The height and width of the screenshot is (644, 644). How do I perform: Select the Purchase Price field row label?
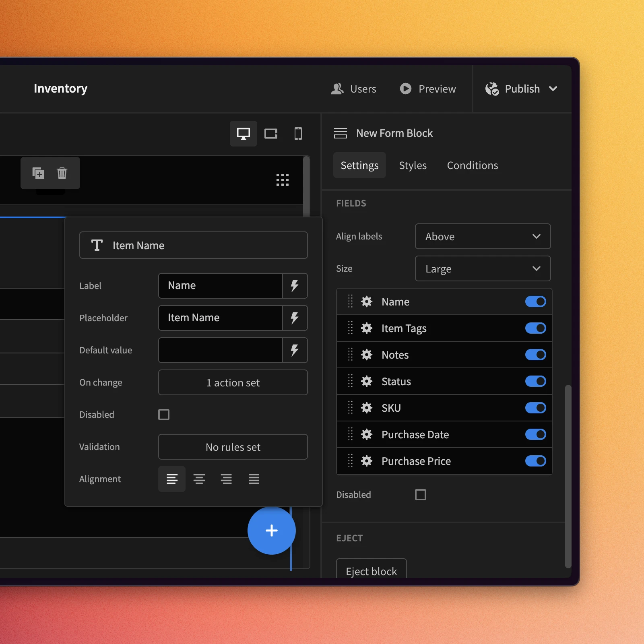pos(416,461)
